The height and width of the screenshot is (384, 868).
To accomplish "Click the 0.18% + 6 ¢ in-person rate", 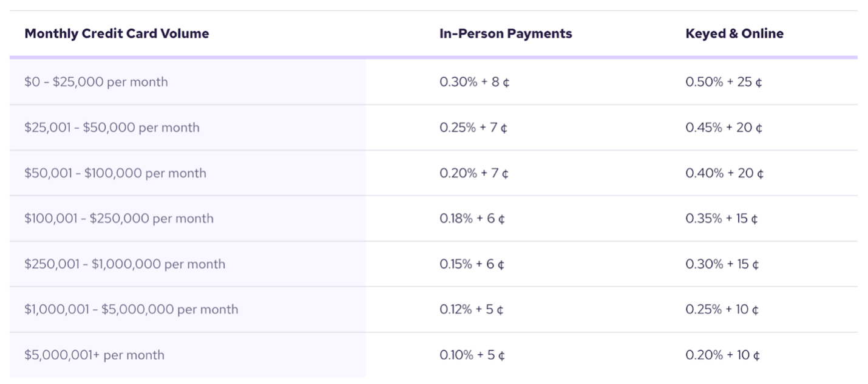I will pos(472,218).
